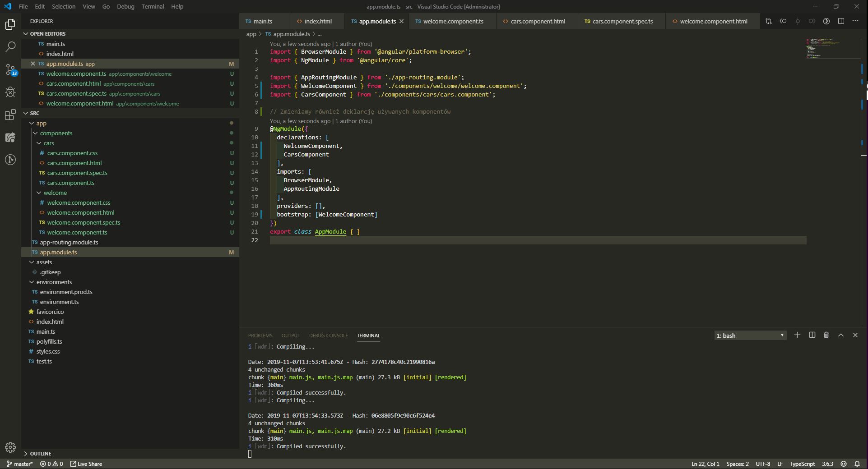Split the terminal panel
The height and width of the screenshot is (469, 868).
coord(812,335)
